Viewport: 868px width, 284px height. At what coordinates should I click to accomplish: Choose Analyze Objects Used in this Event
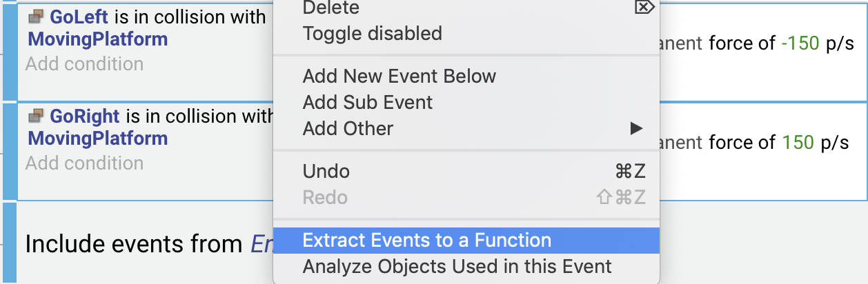(457, 267)
